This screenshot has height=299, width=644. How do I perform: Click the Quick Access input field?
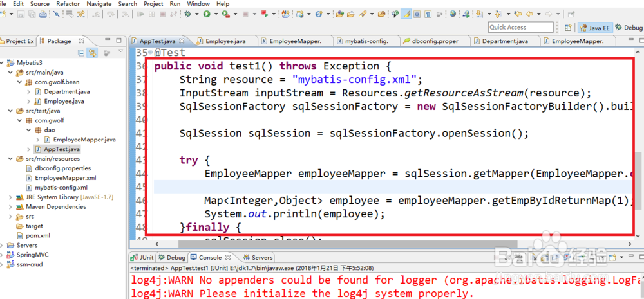click(x=521, y=27)
